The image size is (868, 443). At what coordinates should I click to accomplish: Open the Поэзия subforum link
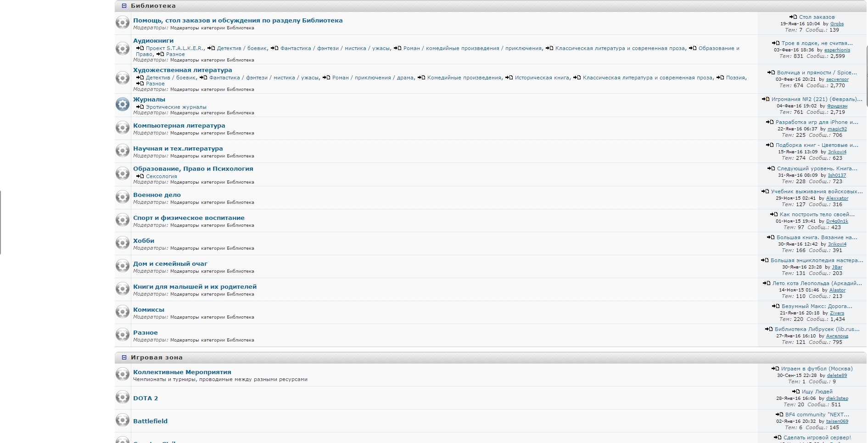click(x=735, y=78)
